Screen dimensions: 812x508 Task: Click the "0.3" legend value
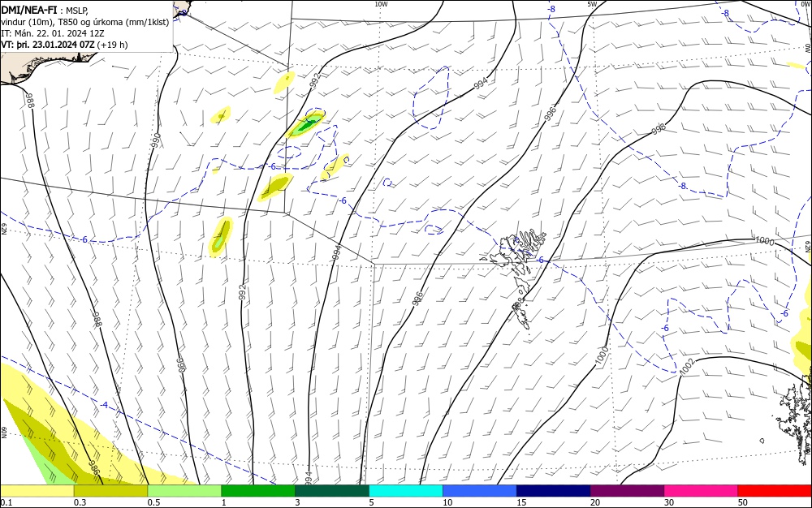(80, 502)
